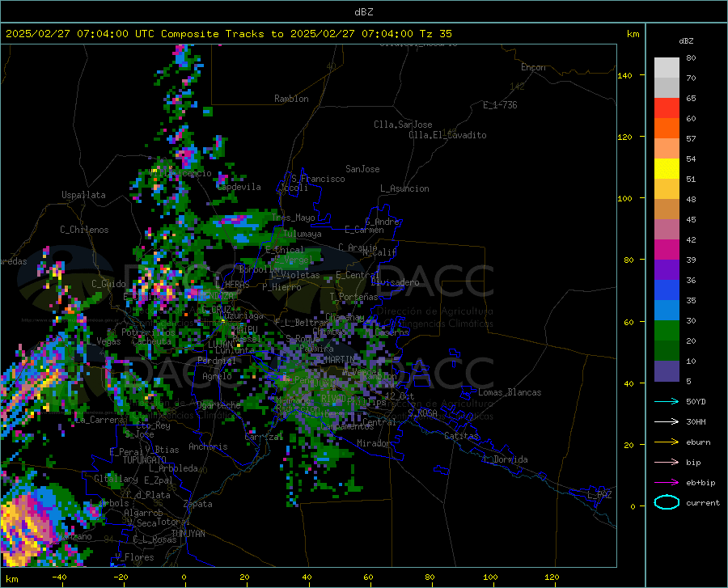Click the 'Potrerillos' map label
Viewport: 728px width, 588px height.
tap(148, 332)
